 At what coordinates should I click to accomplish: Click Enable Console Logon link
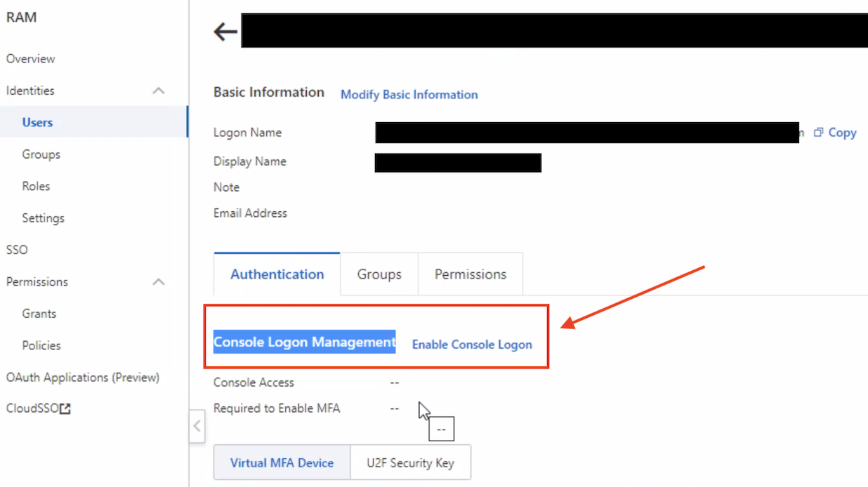(472, 345)
